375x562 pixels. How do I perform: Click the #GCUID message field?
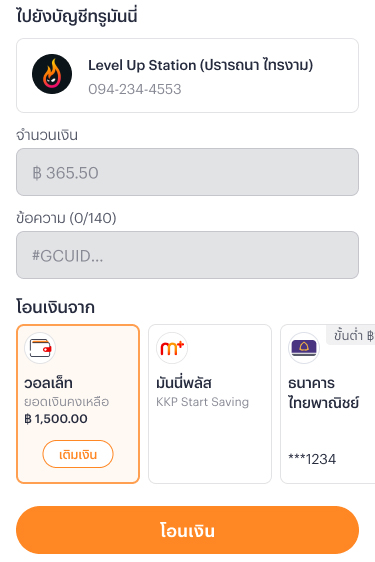[187, 255]
